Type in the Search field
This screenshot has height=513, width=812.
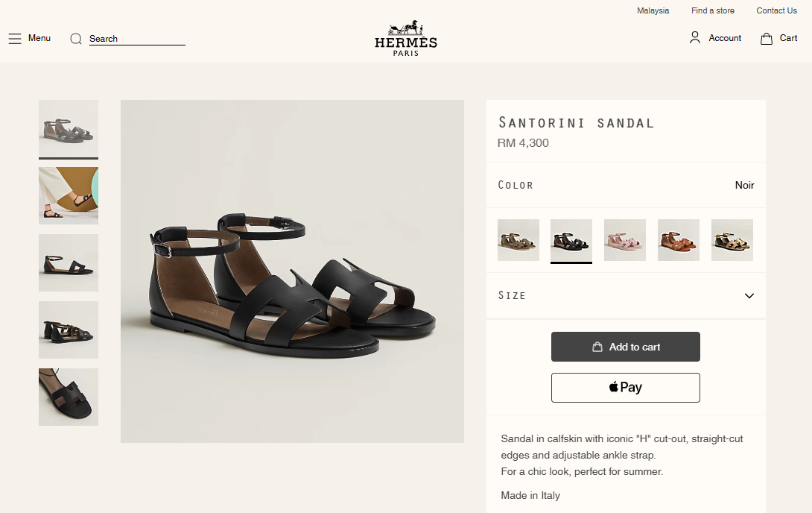[x=137, y=39]
